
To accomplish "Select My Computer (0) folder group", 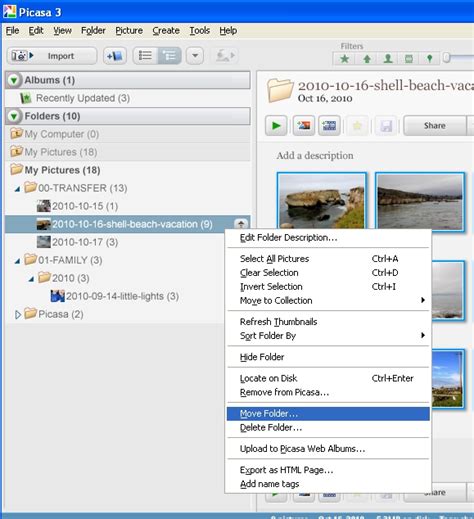I will click(128, 134).
